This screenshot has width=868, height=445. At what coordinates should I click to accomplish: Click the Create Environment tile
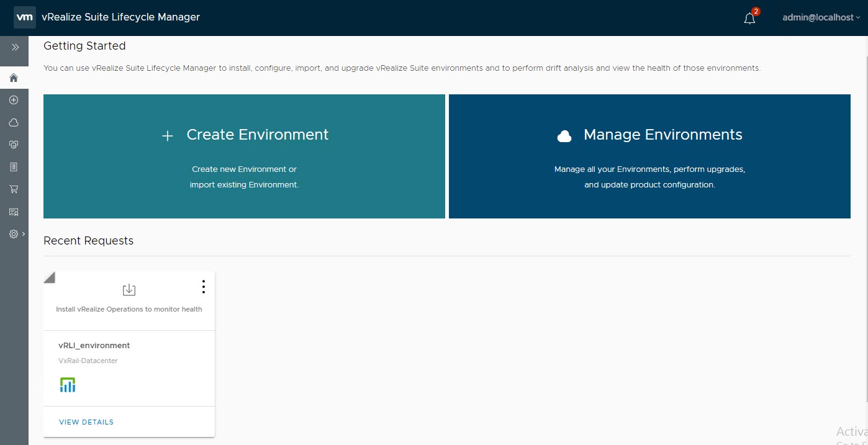pos(244,156)
